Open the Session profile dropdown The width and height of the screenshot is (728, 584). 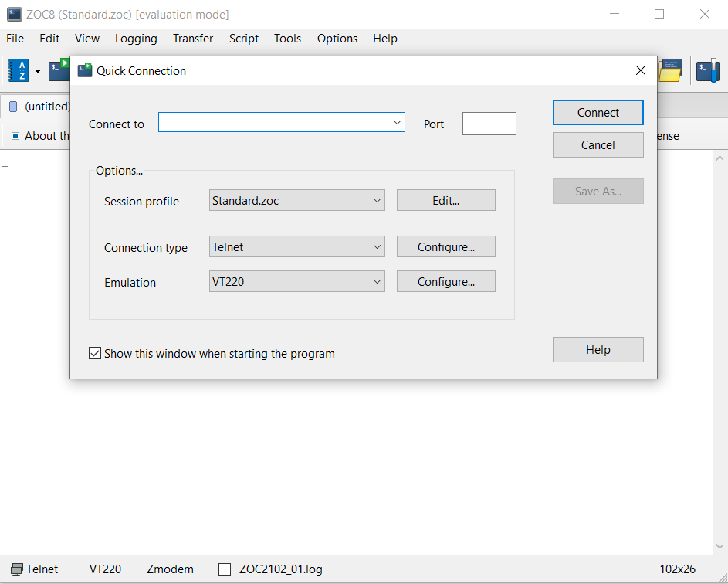pos(296,200)
